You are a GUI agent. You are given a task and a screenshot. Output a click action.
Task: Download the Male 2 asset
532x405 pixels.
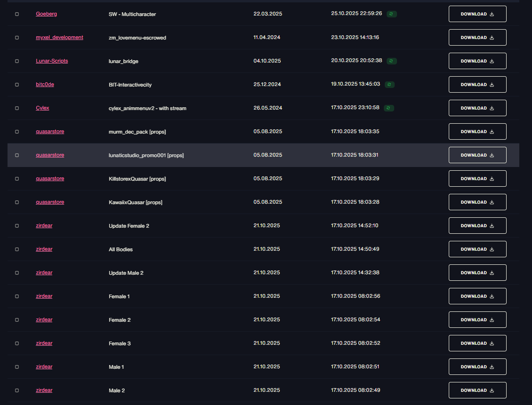(x=477, y=390)
